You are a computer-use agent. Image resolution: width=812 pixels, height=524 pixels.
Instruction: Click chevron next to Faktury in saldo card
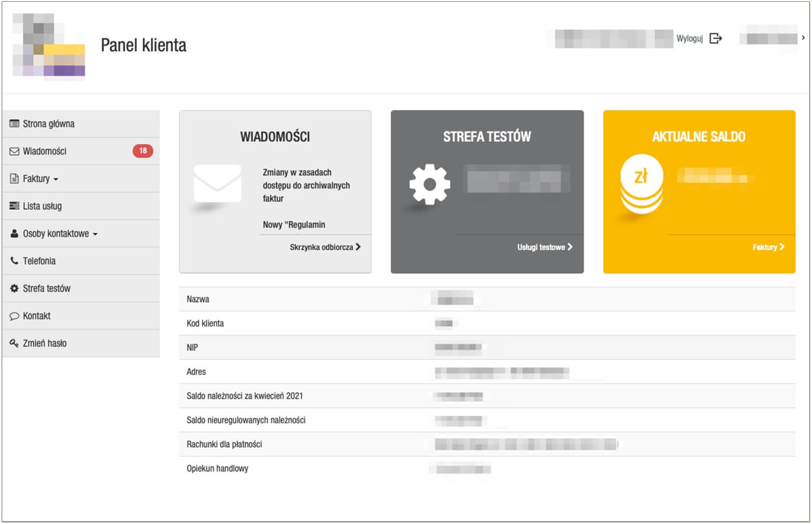(x=782, y=247)
